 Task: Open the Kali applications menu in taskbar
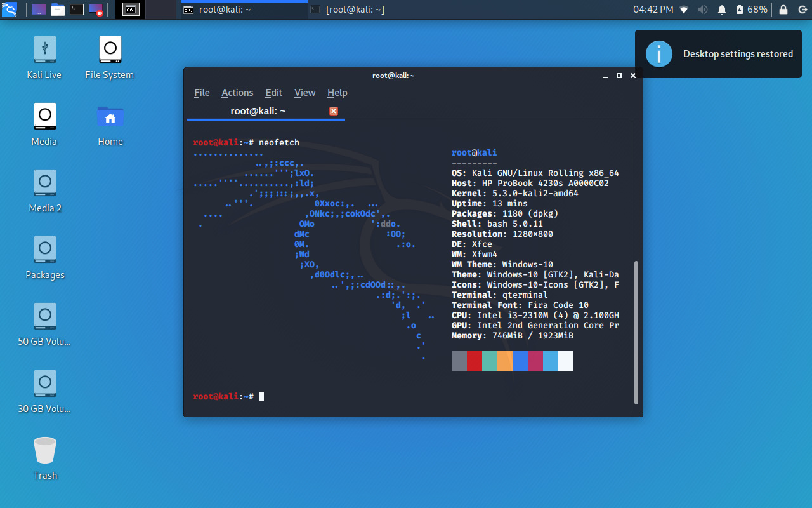pos(10,10)
